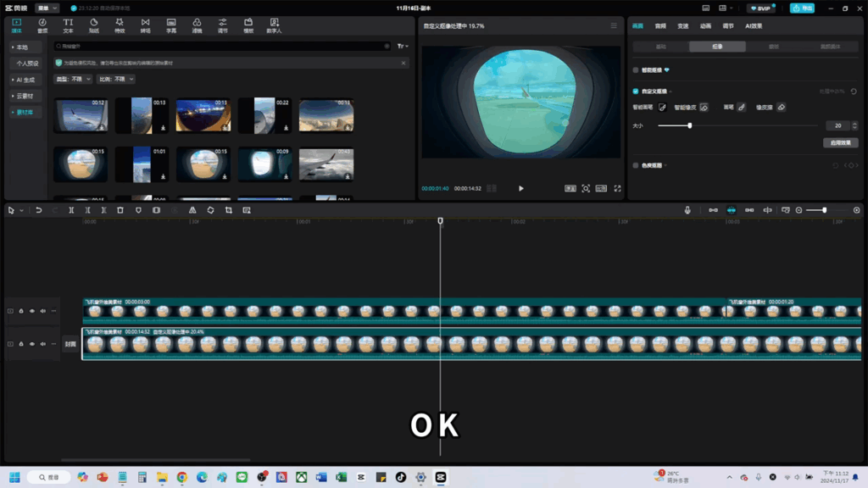Enter fullscreen preview mode

pyautogui.click(x=617, y=189)
